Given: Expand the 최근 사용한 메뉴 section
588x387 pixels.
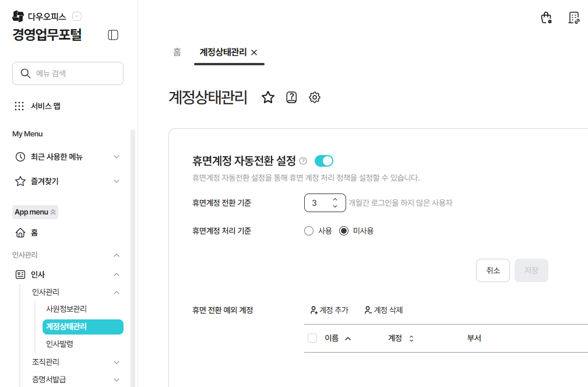Looking at the screenshot, I should pos(117,157).
